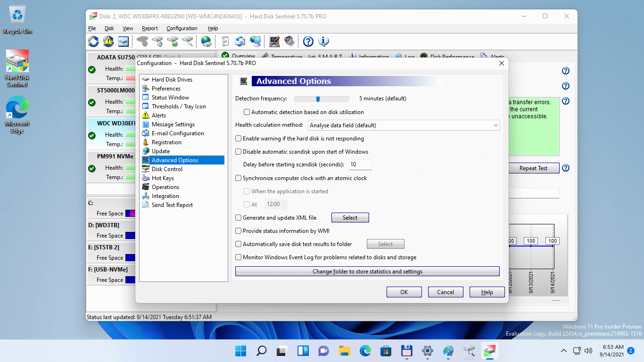644x362 pixels.
Task: Check Provide status information by WMI
Action: [239, 231]
